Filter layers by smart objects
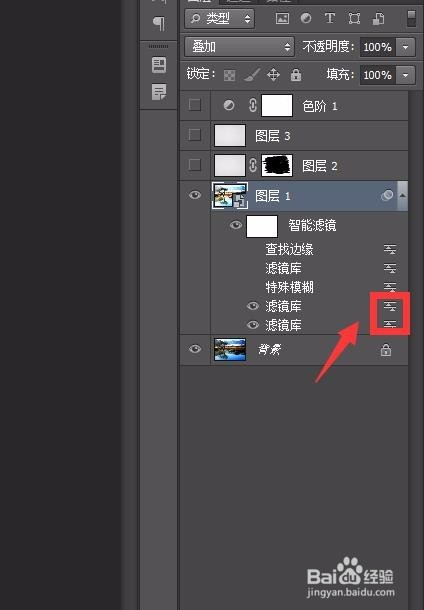 (378, 18)
